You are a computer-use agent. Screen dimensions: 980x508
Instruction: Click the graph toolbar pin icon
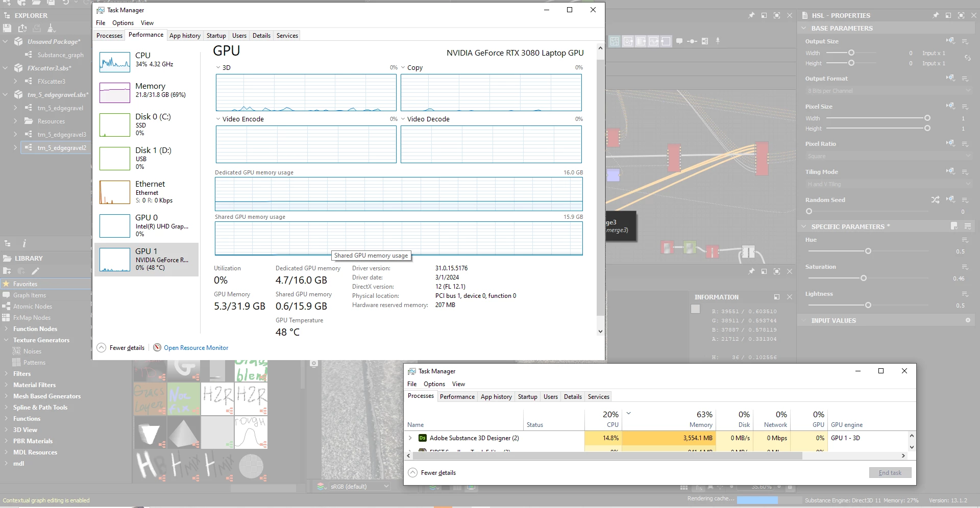718,41
